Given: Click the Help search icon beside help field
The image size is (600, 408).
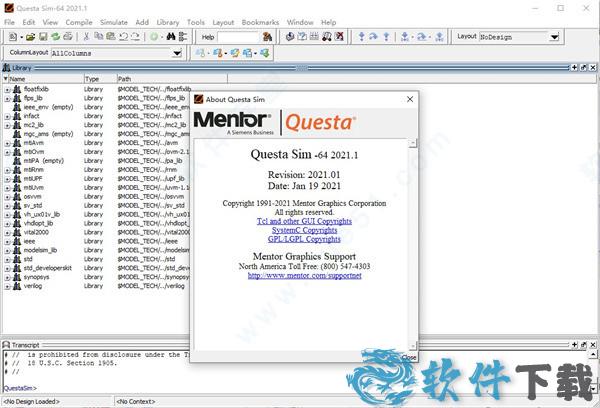Looking at the screenshot, I should click(x=267, y=37).
